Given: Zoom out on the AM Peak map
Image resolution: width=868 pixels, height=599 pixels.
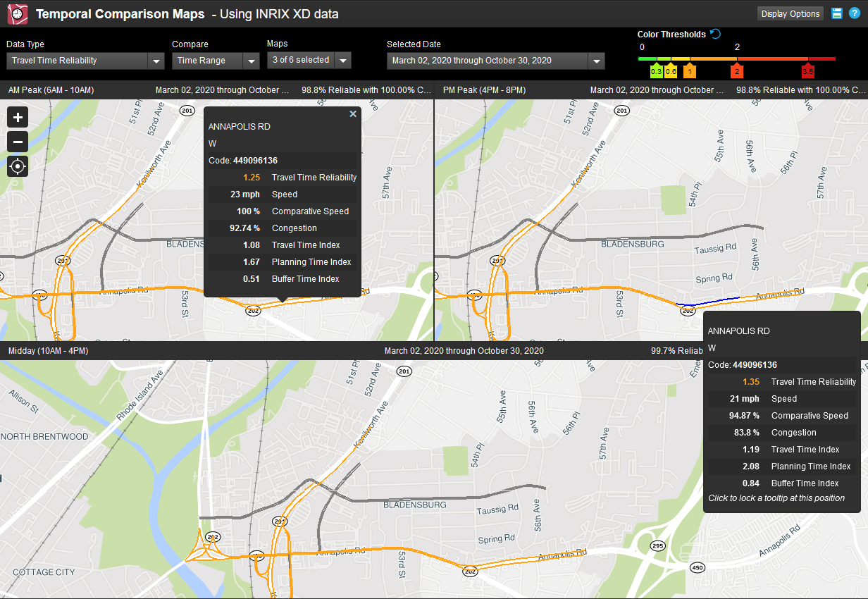Looking at the screenshot, I should click(17, 142).
